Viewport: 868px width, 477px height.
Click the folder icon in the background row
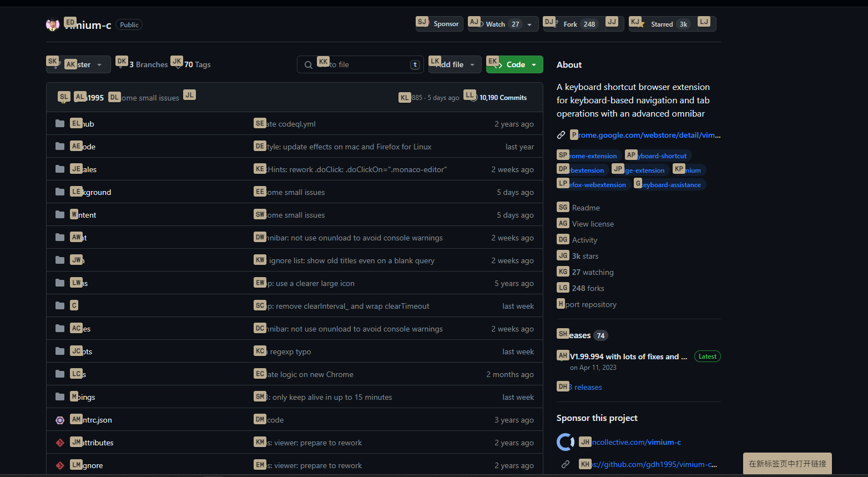tap(60, 192)
